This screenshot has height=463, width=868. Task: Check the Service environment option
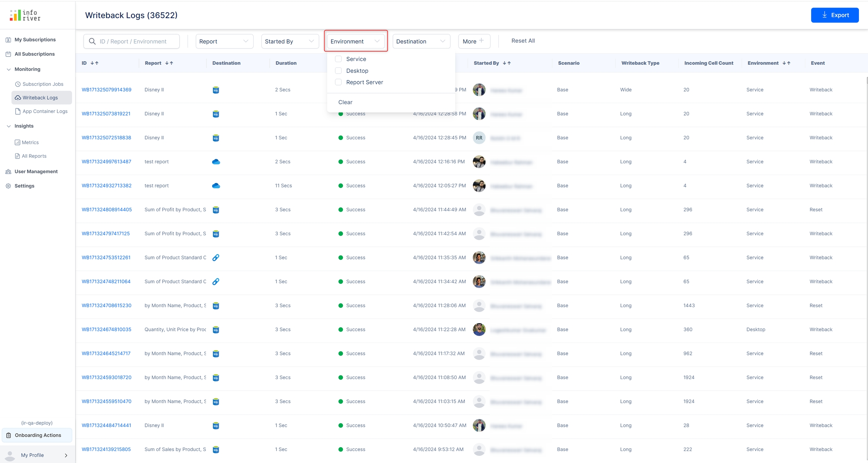[338, 59]
